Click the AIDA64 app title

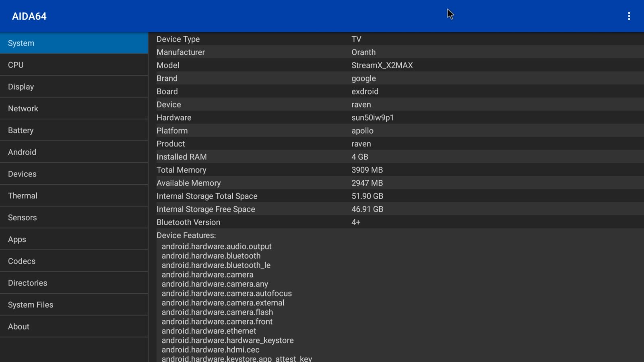coord(29,16)
